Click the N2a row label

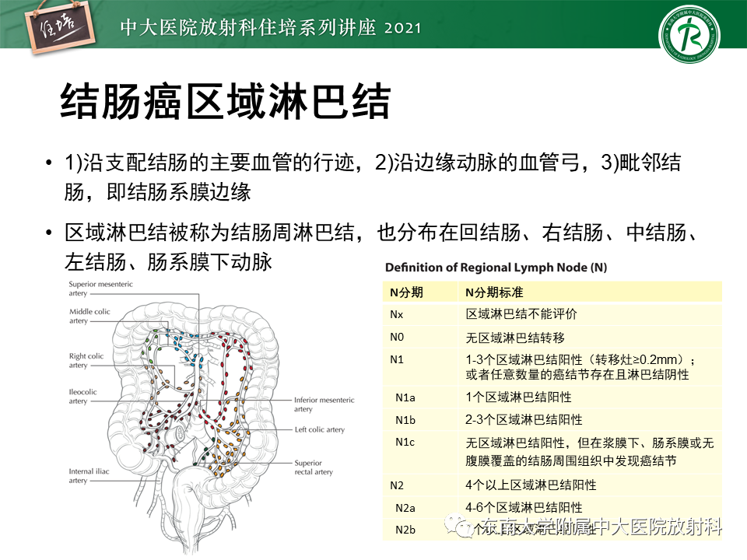tap(405, 508)
